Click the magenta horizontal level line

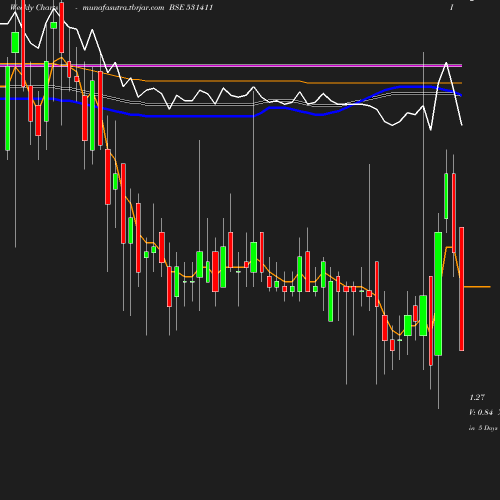click(231, 66)
